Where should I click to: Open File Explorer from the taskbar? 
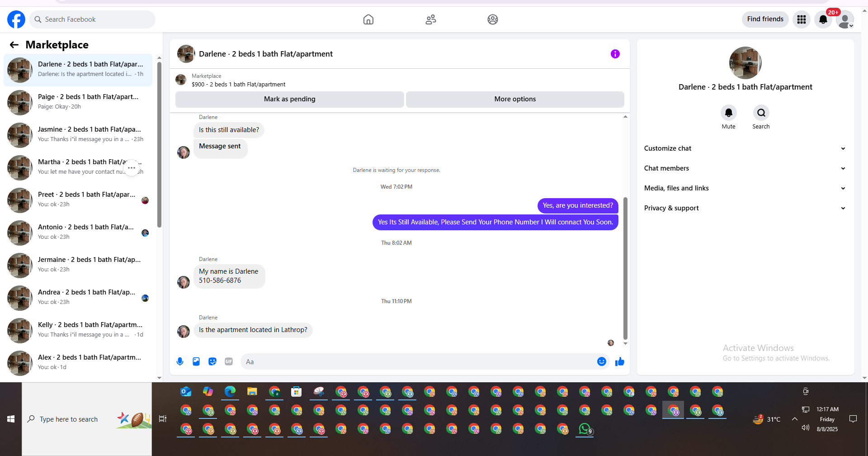(252, 392)
